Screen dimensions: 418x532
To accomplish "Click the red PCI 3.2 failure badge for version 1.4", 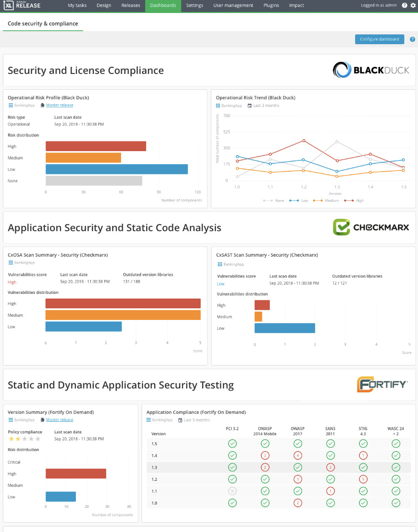I will (232, 455).
